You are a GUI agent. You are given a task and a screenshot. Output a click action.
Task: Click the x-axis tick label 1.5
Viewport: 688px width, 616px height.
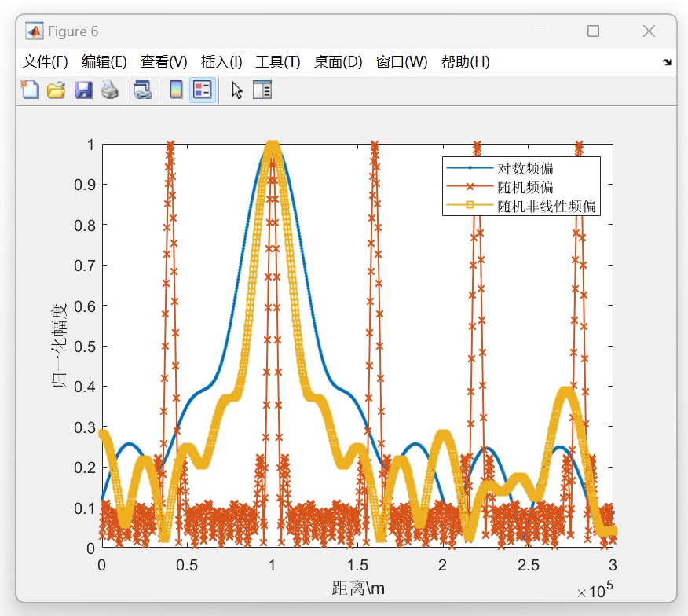pyautogui.click(x=357, y=565)
